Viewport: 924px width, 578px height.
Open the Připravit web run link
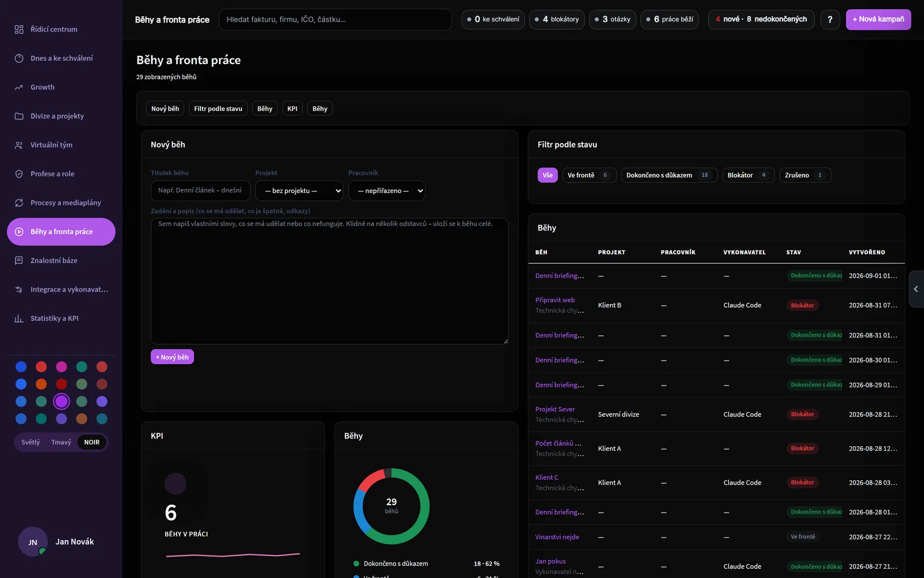coord(555,300)
